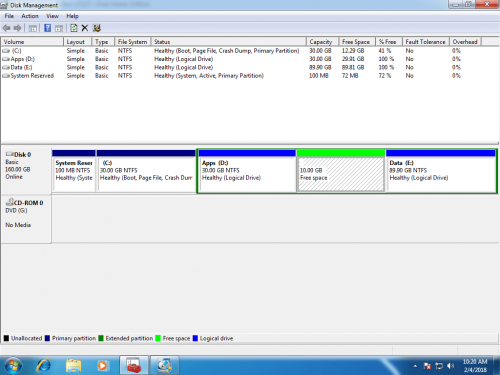This screenshot has height=375, width=500.
Task: Open Windows Media Player taskbar icon
Action: coord(102,365)
